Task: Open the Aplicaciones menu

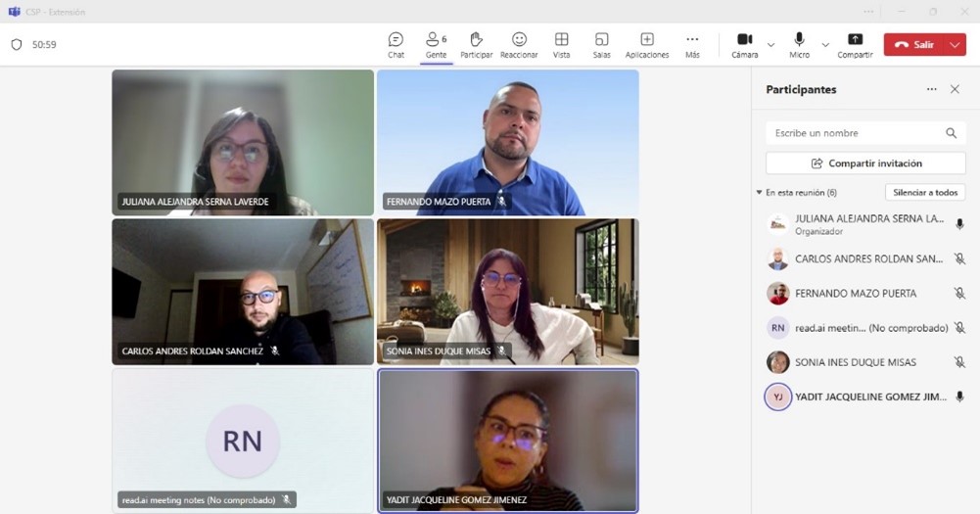Action: click(647, 44)
